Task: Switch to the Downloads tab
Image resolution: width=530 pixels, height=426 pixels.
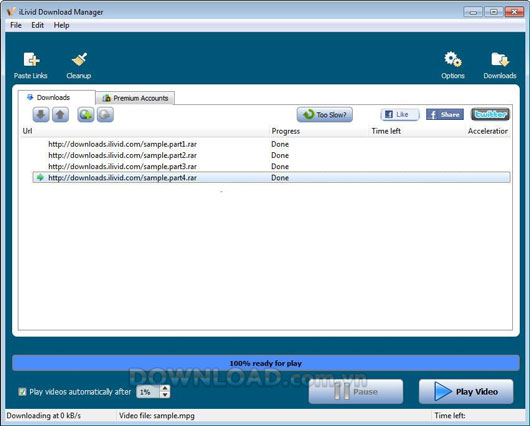Action: pos(56,97)
